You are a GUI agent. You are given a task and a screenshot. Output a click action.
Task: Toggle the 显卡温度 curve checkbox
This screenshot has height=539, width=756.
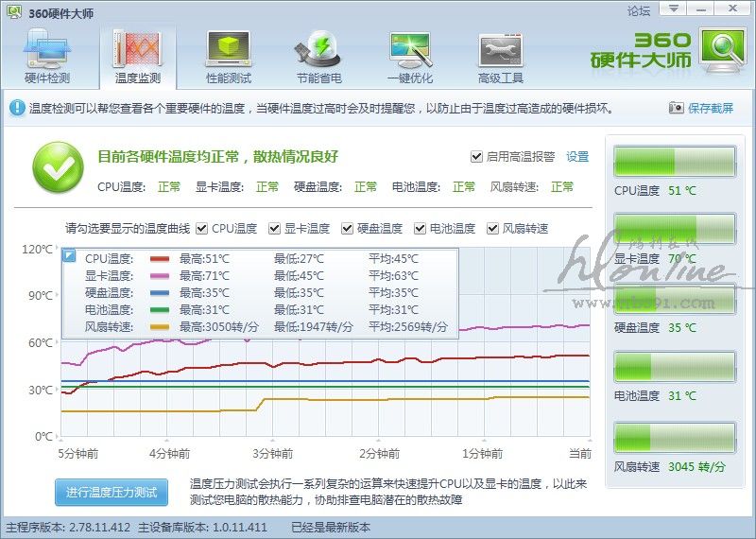tap(275, 229)
